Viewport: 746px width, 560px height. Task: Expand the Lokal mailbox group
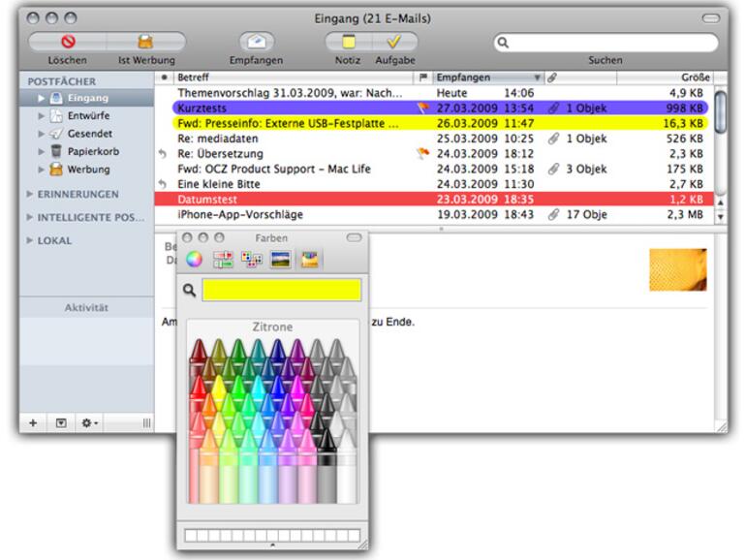point(28,240)
